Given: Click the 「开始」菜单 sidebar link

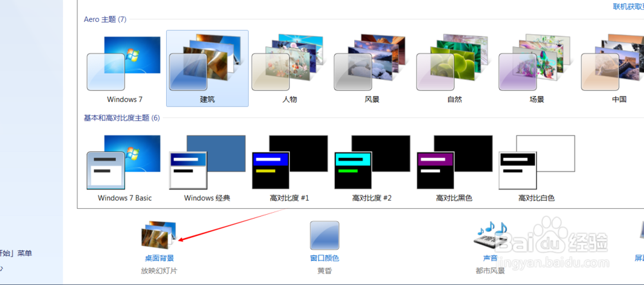Looking at the screenshot, I should click(16, 253).
